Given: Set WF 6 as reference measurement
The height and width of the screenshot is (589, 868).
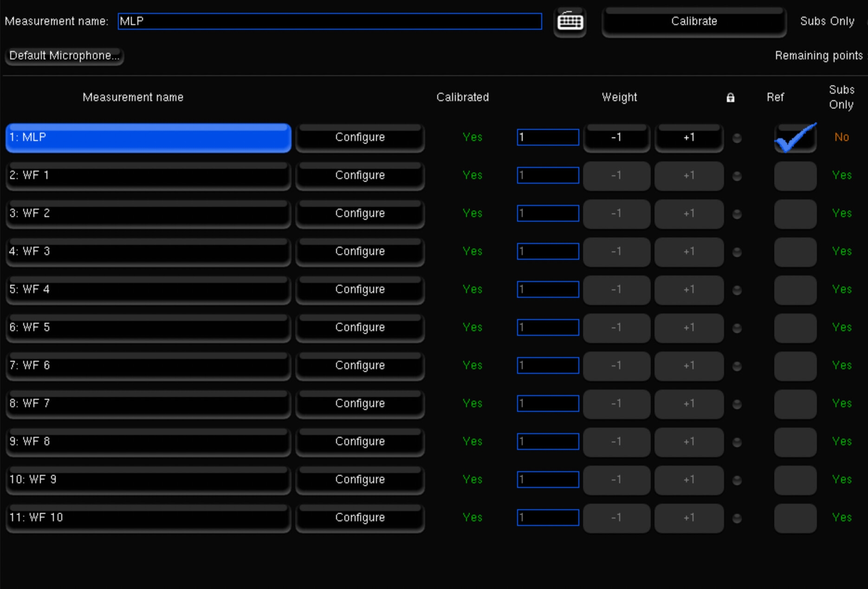Looking at the screenshot, I should 795,366.
